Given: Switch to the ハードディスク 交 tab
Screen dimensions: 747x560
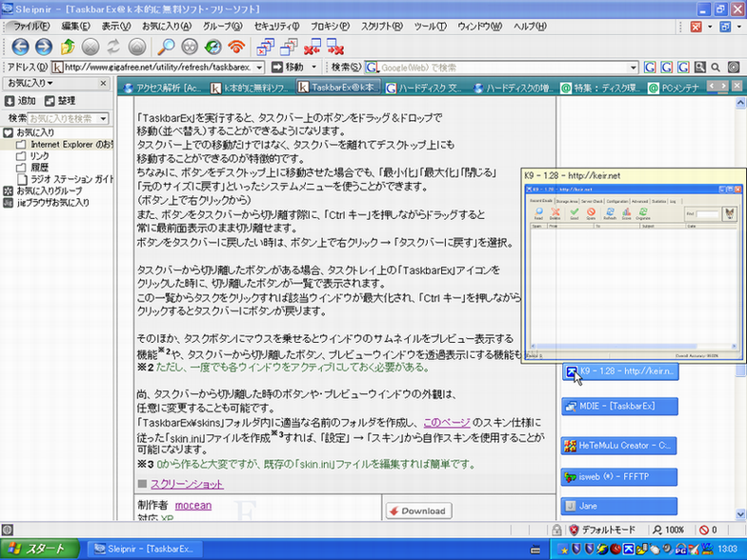Looking at the screenshot, I should [x=425, y=88].
